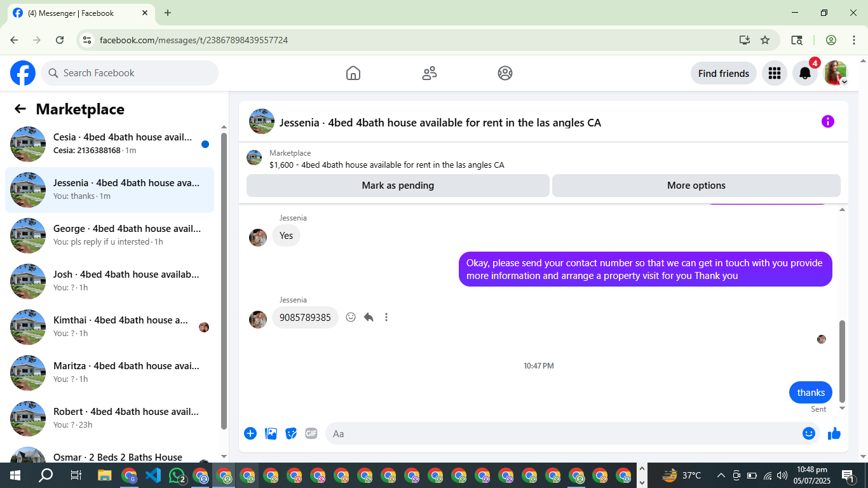The image size is (868, 488).
Task: Click the browser back button
Action: pyautogui.click(x=14, y=40)
